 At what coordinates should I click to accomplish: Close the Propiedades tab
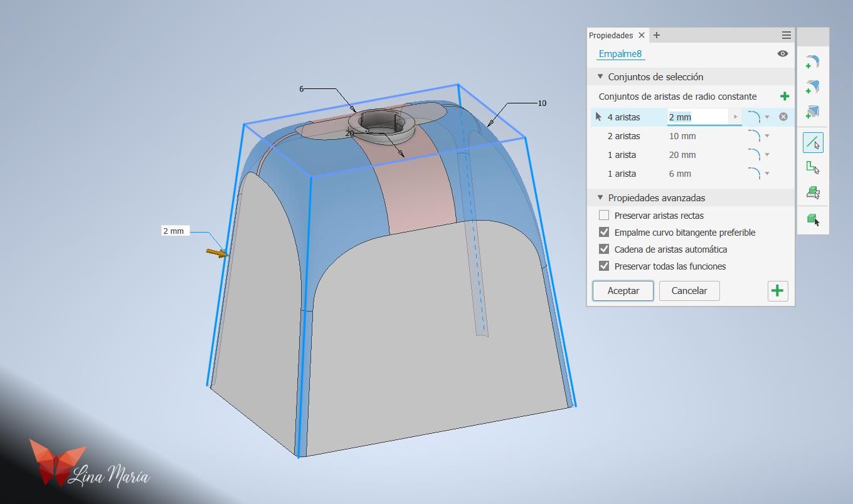(641, 35)
